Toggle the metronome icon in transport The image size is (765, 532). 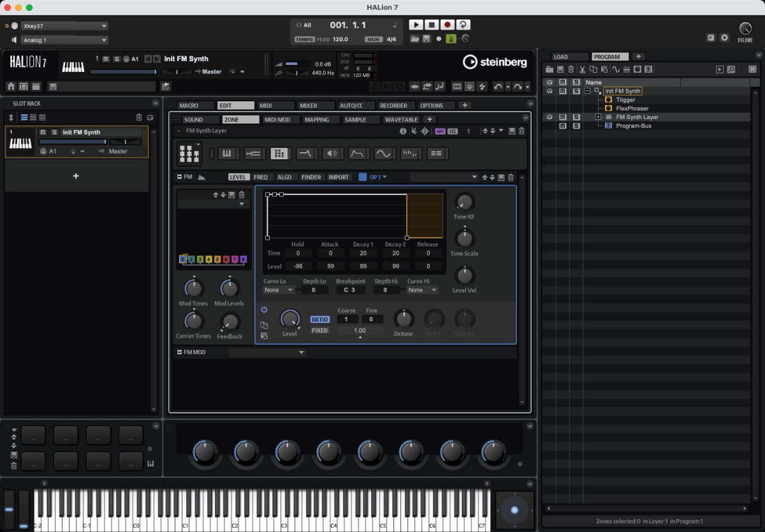tap(451, 39)
